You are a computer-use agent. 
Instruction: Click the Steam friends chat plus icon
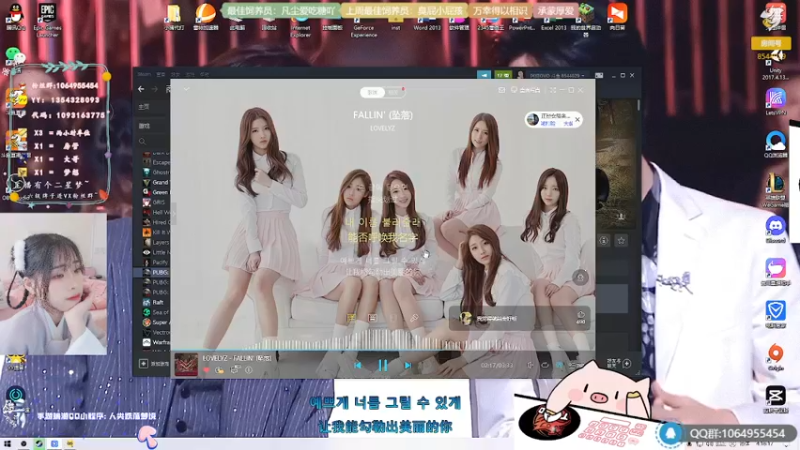[x=627, y=363]
